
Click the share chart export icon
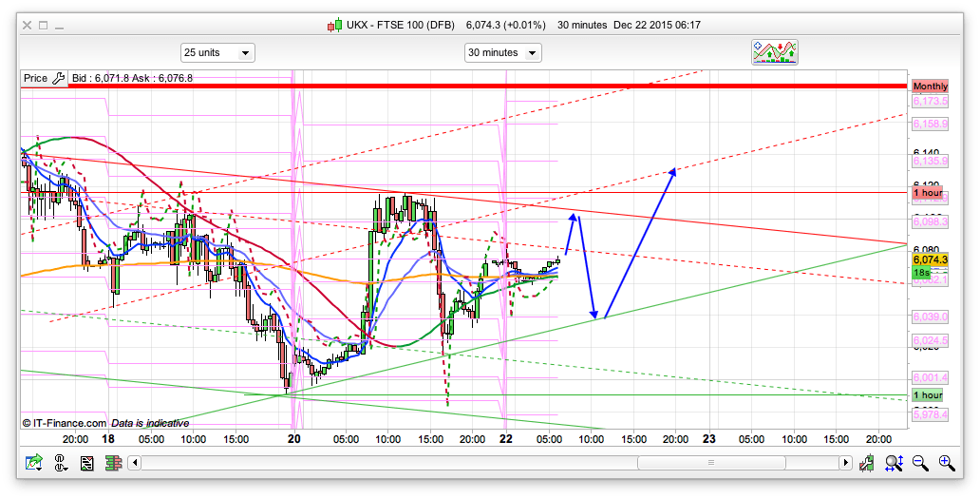(35, 463)
